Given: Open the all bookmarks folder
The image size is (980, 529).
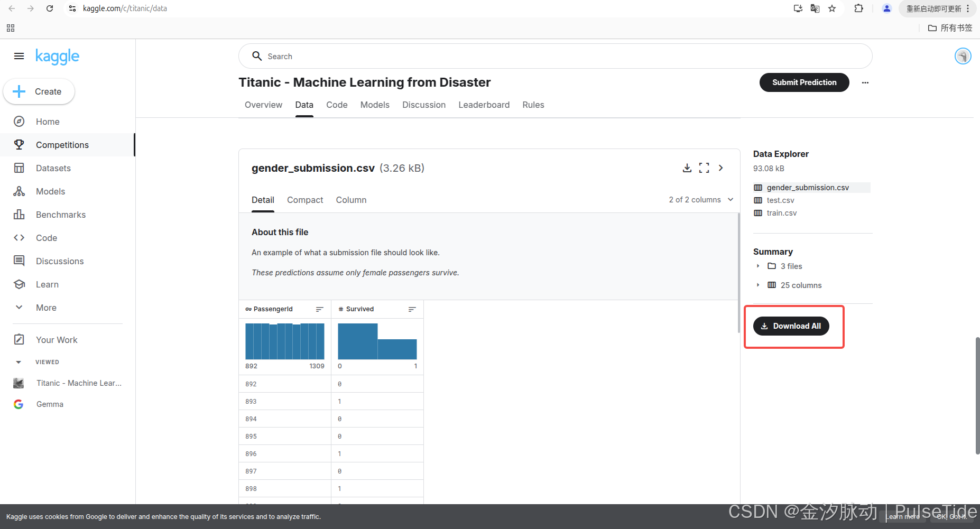Looking at the screenshot, I should coord(950,28).
